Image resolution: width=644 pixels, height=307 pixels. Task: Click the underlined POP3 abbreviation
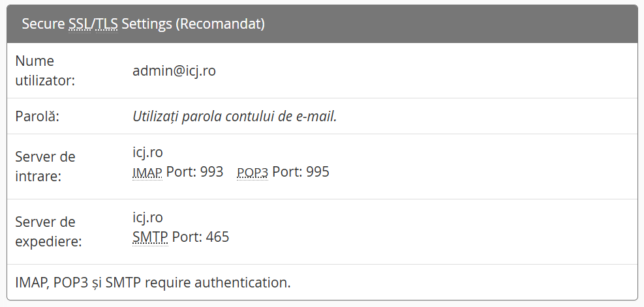point(253,173)
